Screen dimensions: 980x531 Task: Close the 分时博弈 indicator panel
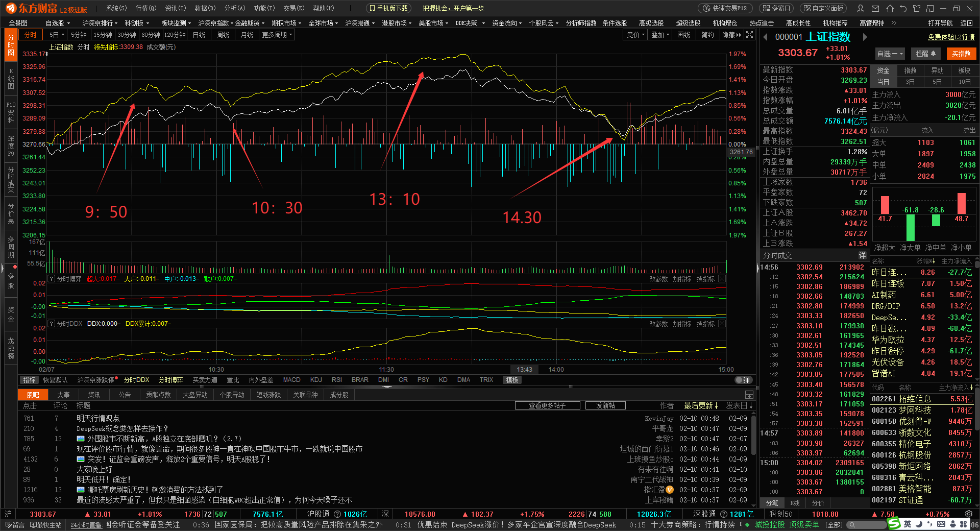(722, 279)
